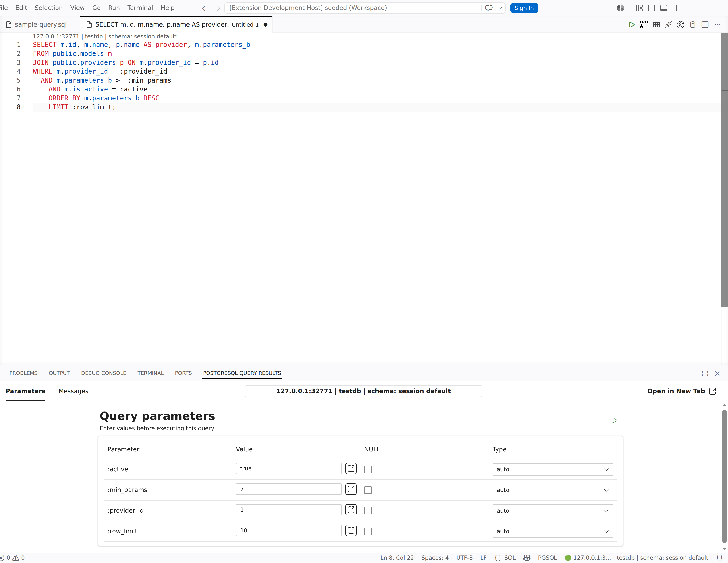Open Type dropdown for :provider_id
The height and width of the screenshot is (563, 728).
553,511
